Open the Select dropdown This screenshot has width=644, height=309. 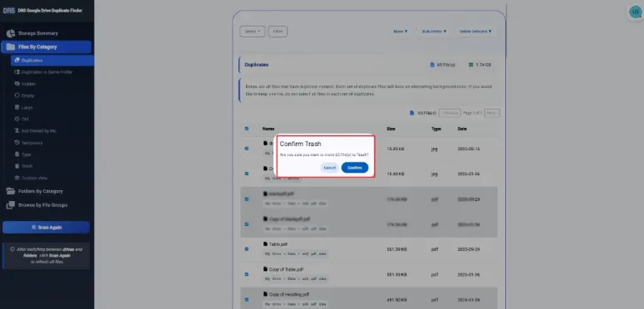(252, 32)
